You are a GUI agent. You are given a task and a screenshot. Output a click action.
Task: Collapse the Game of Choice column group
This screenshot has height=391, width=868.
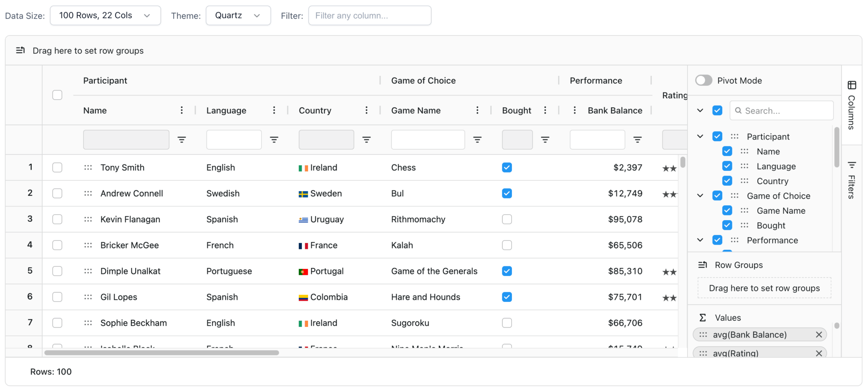(700, 196)
